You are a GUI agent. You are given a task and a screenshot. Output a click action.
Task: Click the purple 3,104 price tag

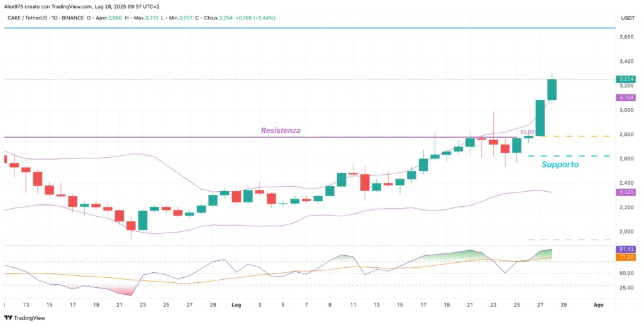625,97
